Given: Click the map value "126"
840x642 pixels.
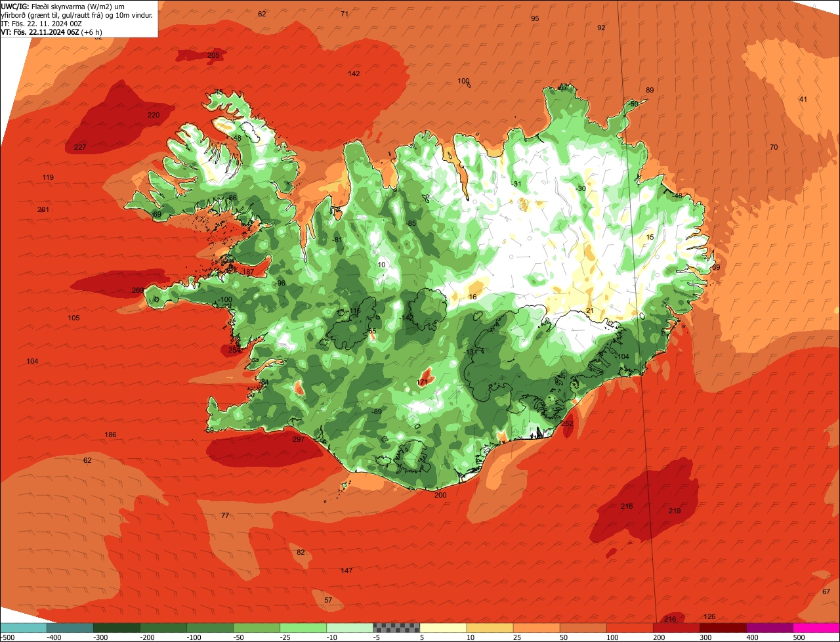Looking at the screenshot, I should [709, 616].
